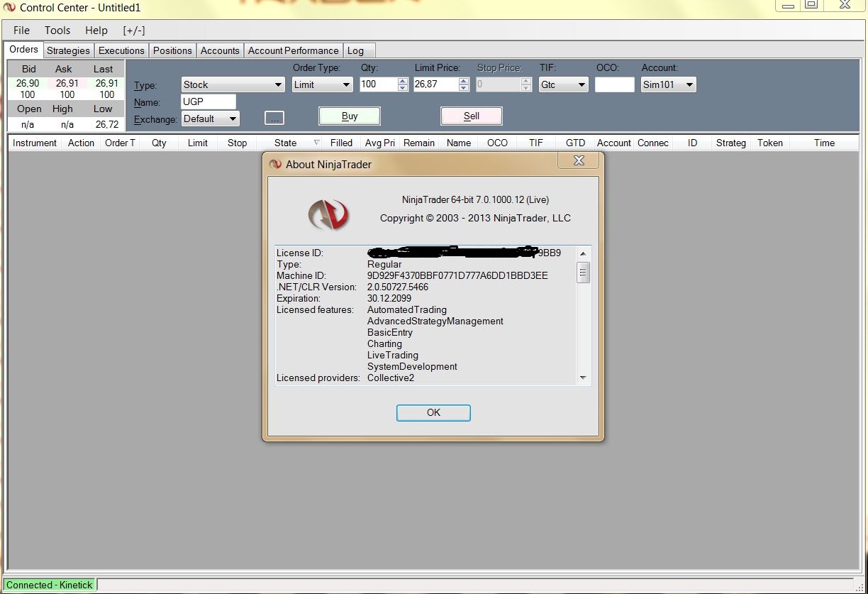Click the instrument Name field UGP
This screenshot has height=594, width=868.
208,101
